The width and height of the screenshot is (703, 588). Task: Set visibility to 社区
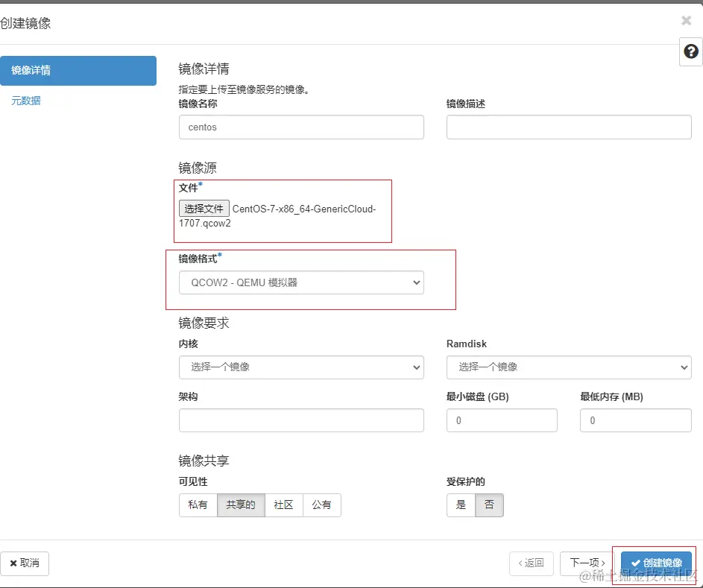pos(284,505)
